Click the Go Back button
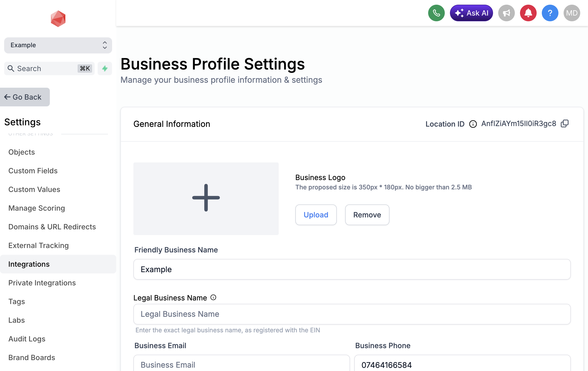The image size is (588, 371). tap(25, 97)
